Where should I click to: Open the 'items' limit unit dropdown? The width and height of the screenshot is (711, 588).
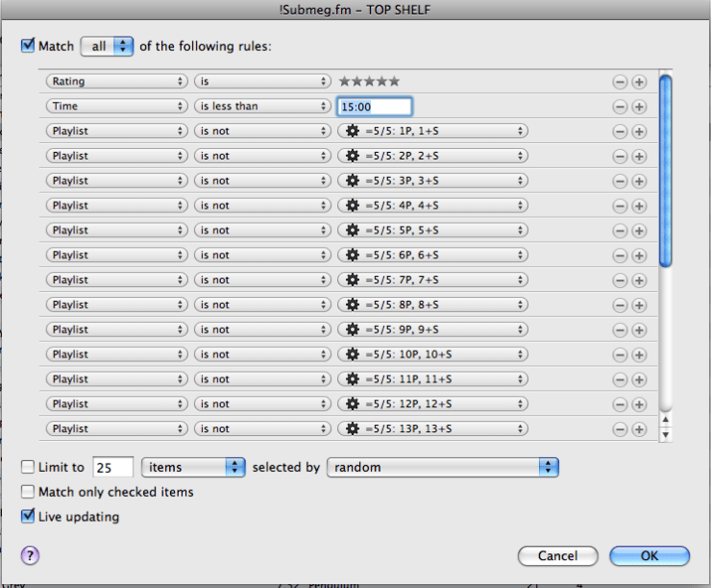pos(192,467)
